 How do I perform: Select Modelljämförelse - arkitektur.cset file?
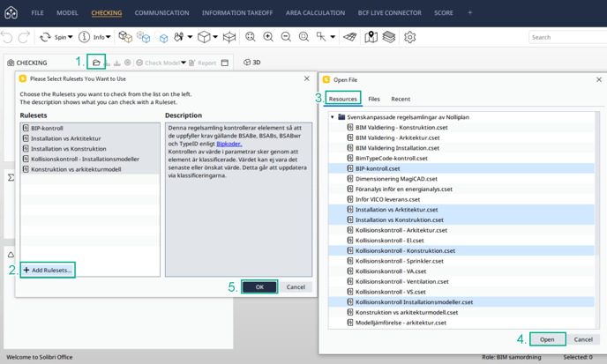click(461, 323)
